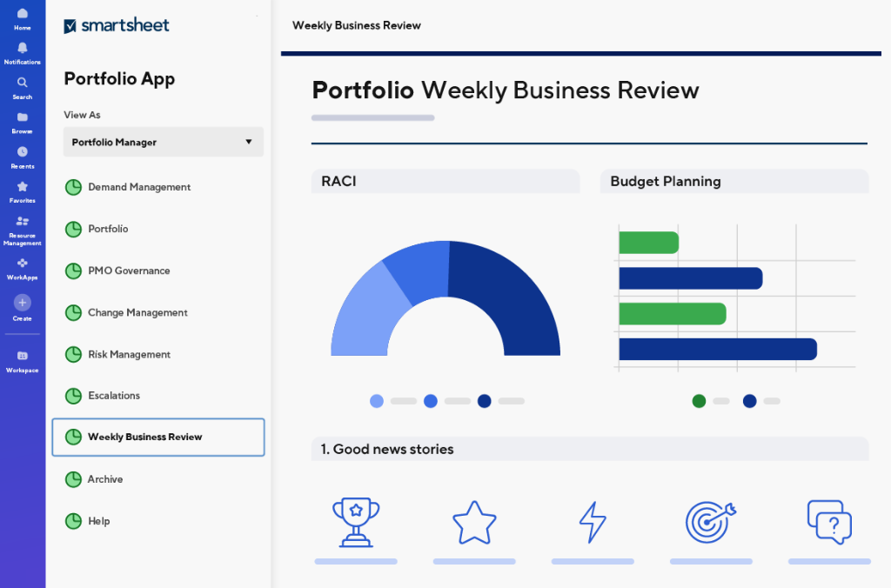Open Notifications bell icon
This screenshot has width=891, height=588.
pos(22,49)
